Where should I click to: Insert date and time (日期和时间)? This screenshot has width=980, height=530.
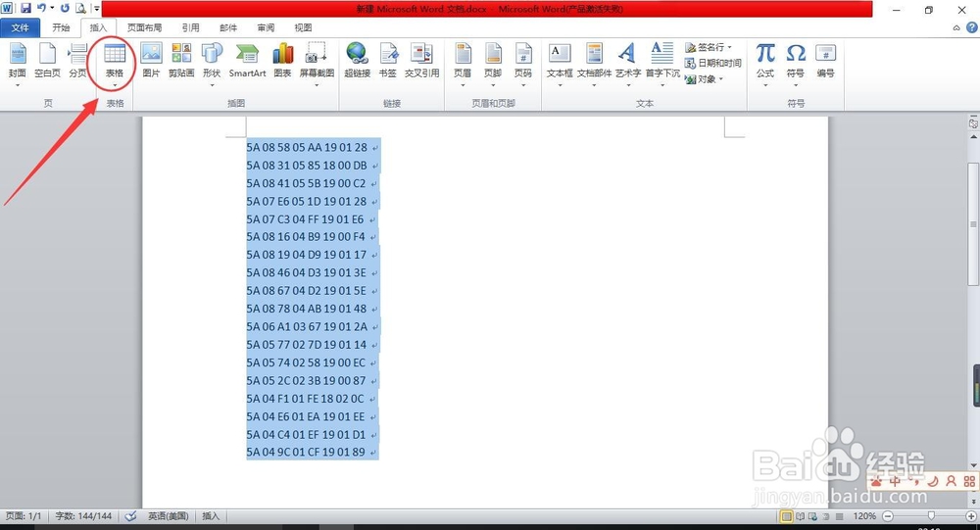pyautogui.click(x=712, y=63)
